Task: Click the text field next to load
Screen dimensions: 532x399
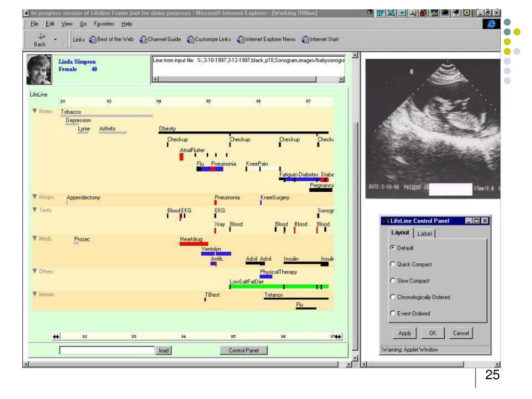Action: [107, 351]
